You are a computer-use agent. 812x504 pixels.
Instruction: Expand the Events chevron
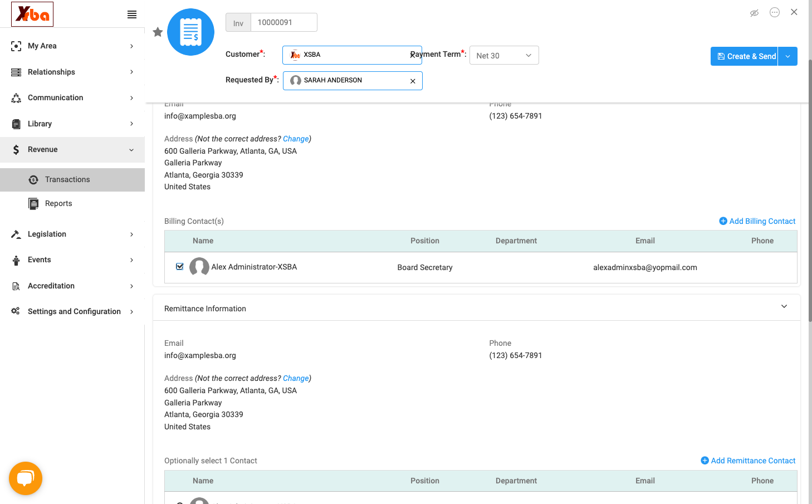tap(131, 260)
